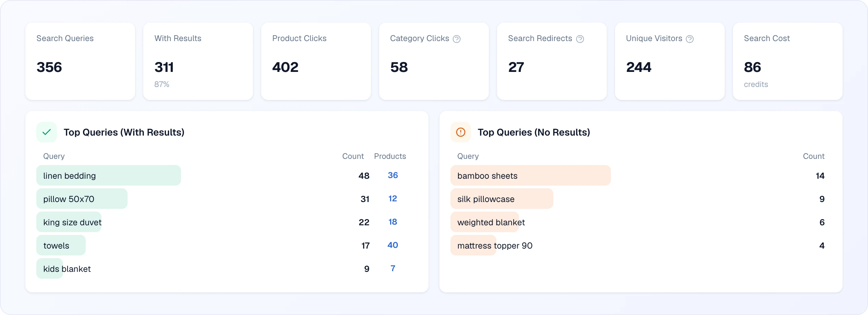Screen dimensions: 868x315
Task: Click the Search Queries value 356
Action: 49,67
